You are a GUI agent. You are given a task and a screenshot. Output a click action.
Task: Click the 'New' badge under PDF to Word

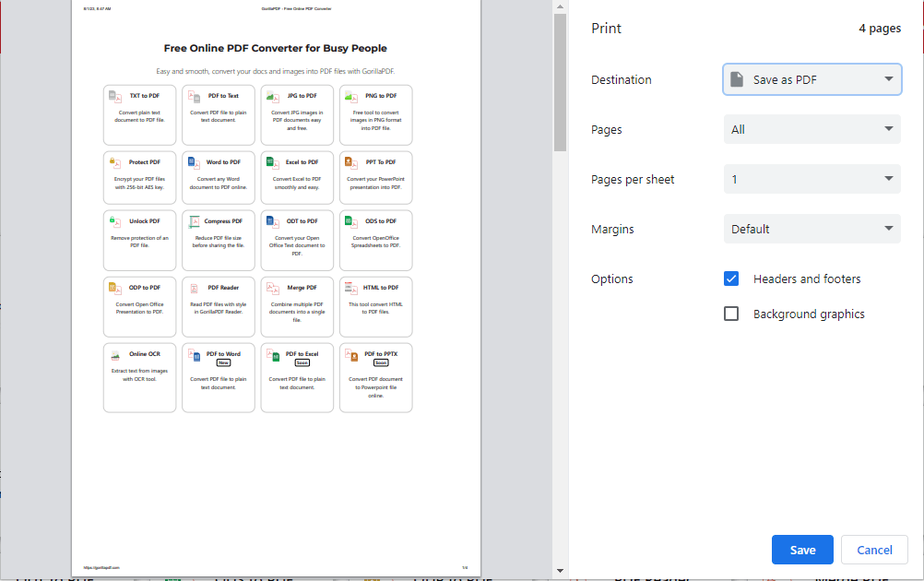(x=223, y=363)
